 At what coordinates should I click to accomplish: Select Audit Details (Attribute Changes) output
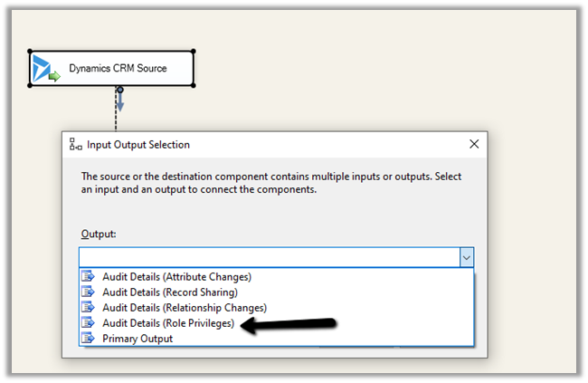(x=176, y=277)
